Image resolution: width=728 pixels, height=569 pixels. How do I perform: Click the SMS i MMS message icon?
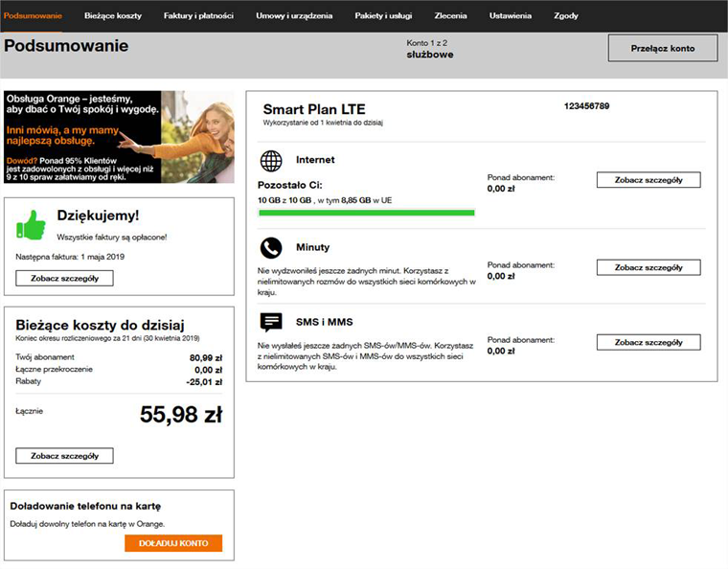[x=271, y=322]
